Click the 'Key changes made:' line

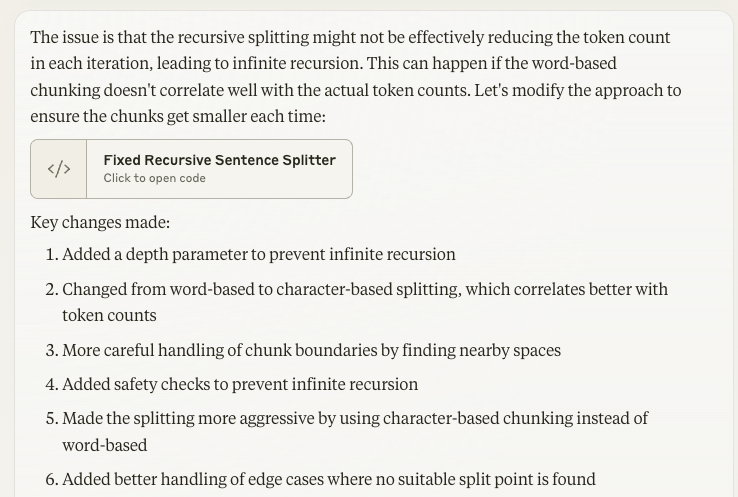point(100,222)
